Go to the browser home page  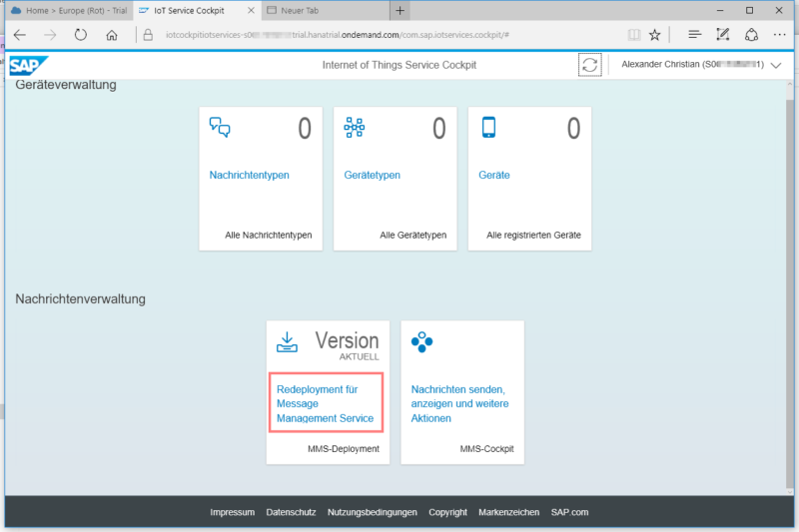point(112,35)
